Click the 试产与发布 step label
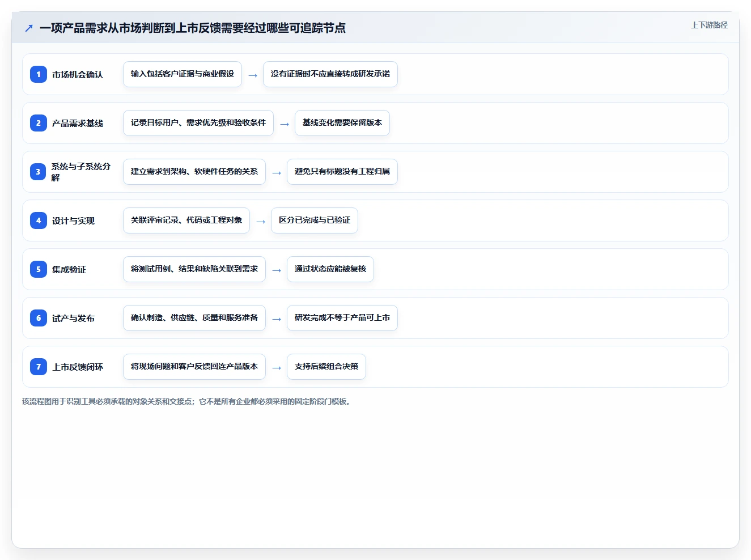This screenshot has height=560, width=751. [73, 318]
